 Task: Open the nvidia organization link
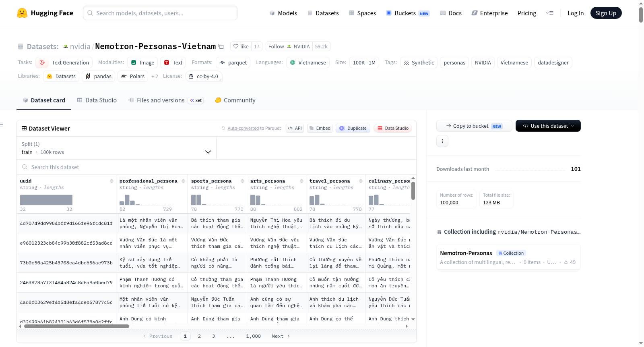click(80, 46)
